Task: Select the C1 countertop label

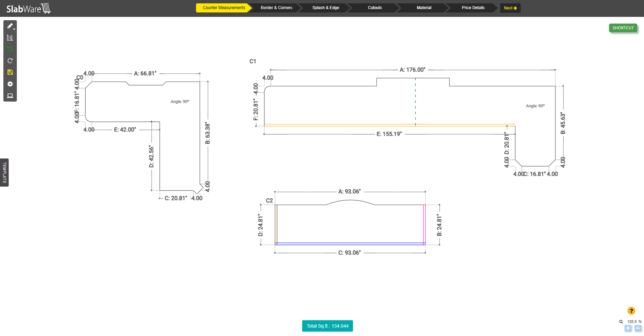Action: 253,61
